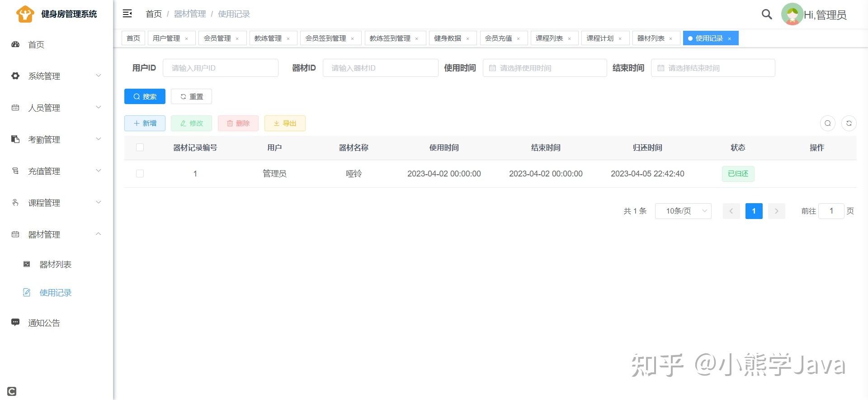
Task: Open the 10条/页 page size dropdown
Action: click(x=683, y=211)
